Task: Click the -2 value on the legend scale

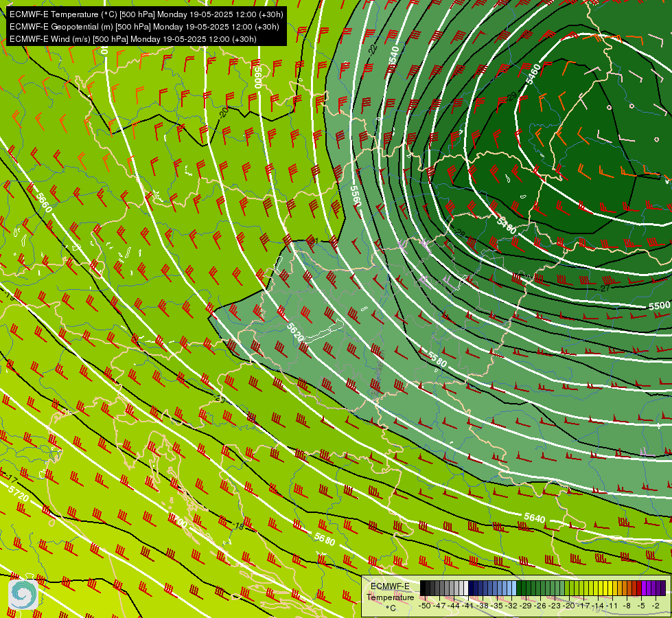Action: (x=656, y=606)
